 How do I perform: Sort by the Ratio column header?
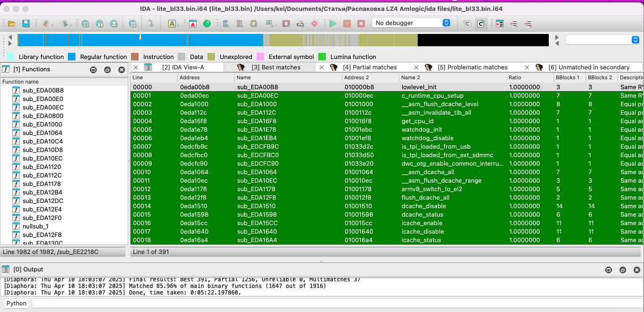(x=530, y=77)
